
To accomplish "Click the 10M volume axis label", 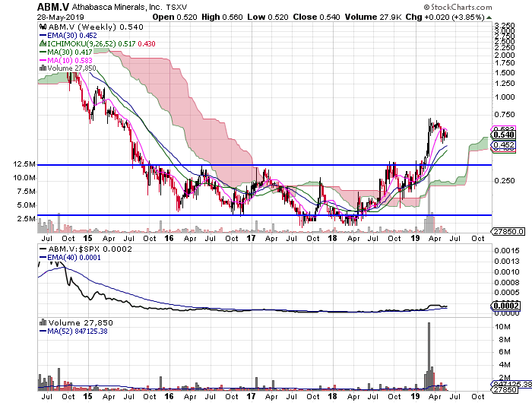I will pos(503,327).
